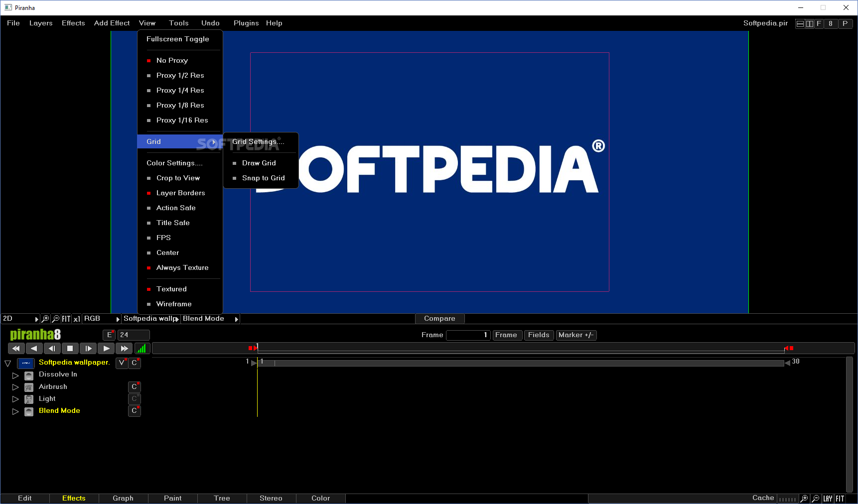Image resolution: width=858 pixels, height=504 pixels.
Task: Click viewer zoom-out magnifier icon
Action: 56,319
